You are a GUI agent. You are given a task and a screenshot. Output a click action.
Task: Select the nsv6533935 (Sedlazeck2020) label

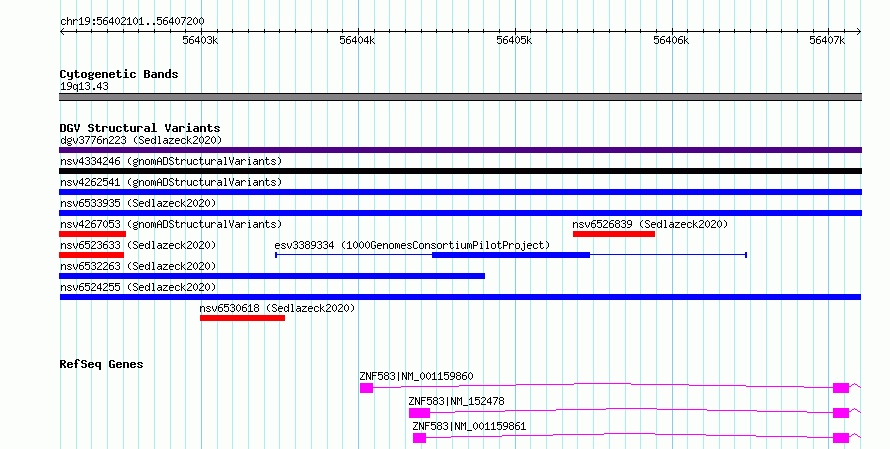tap(138, 203)
